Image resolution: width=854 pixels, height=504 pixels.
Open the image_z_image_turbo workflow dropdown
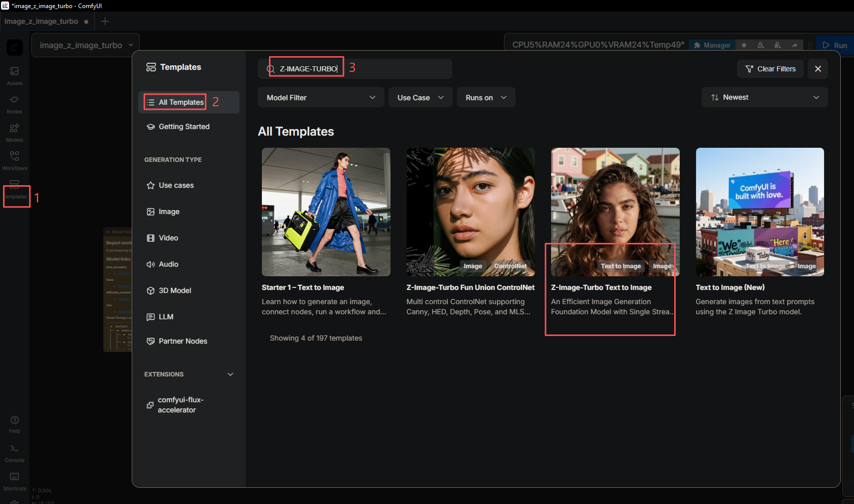86,45
